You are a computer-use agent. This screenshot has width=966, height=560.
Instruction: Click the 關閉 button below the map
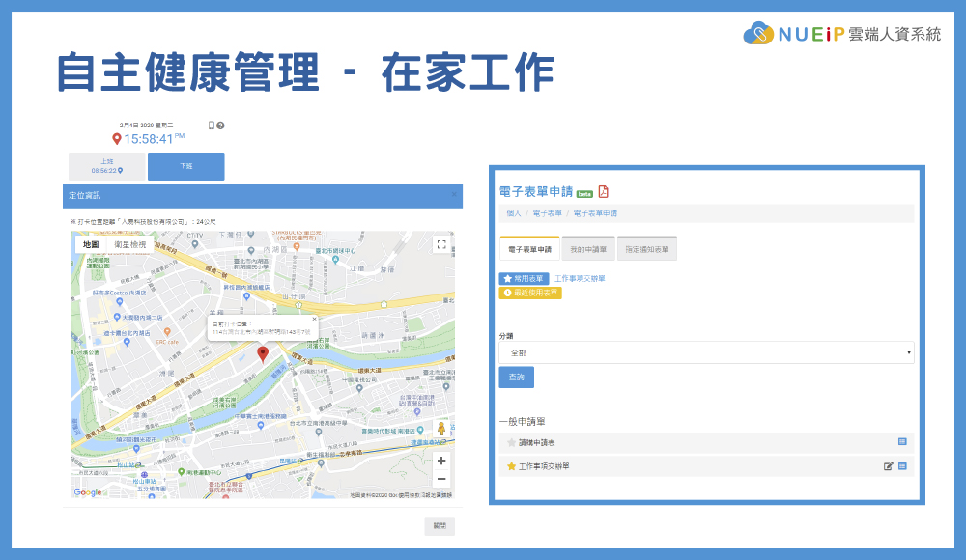click(440, 525)
